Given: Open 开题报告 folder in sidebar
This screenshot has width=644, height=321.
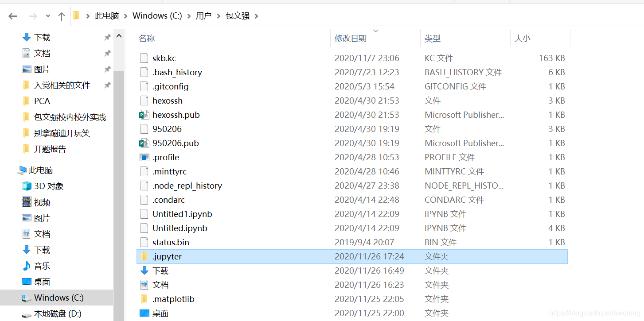Looking at the screenshot, I should tap(50, 149).
